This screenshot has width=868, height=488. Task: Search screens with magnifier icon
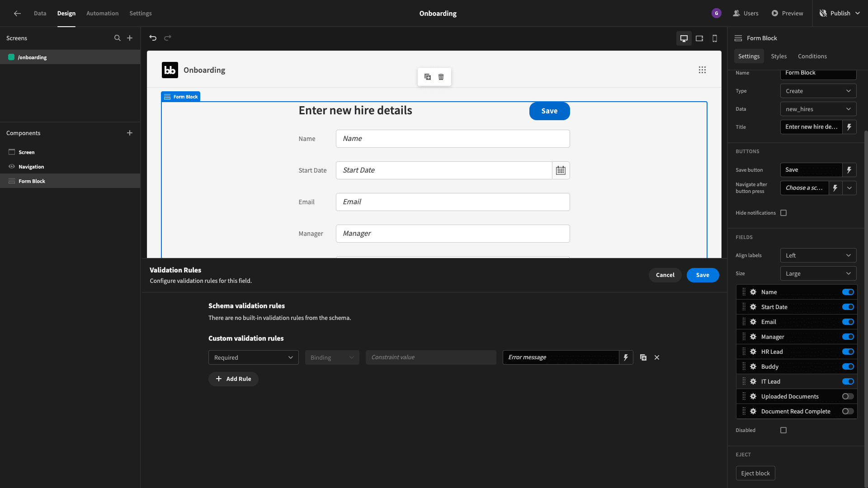[118, 38]
